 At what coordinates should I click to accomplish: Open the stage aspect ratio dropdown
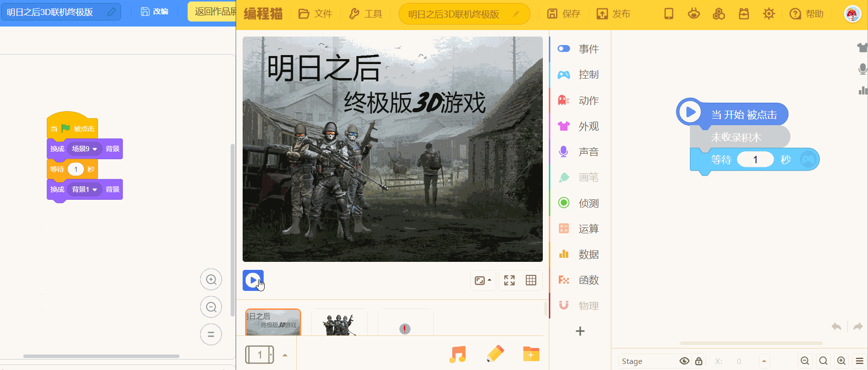[483, 280]
